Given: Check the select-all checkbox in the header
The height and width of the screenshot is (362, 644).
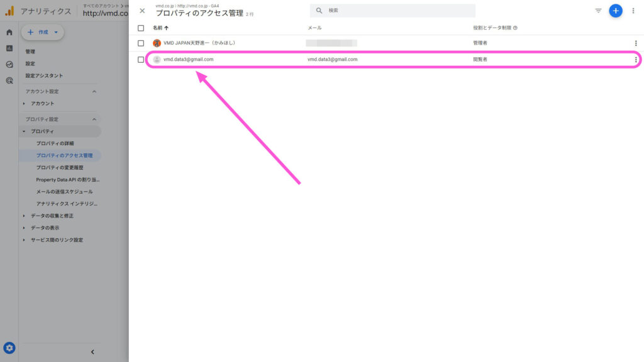Looking at the screenshot, I should [x=142, y=28].
